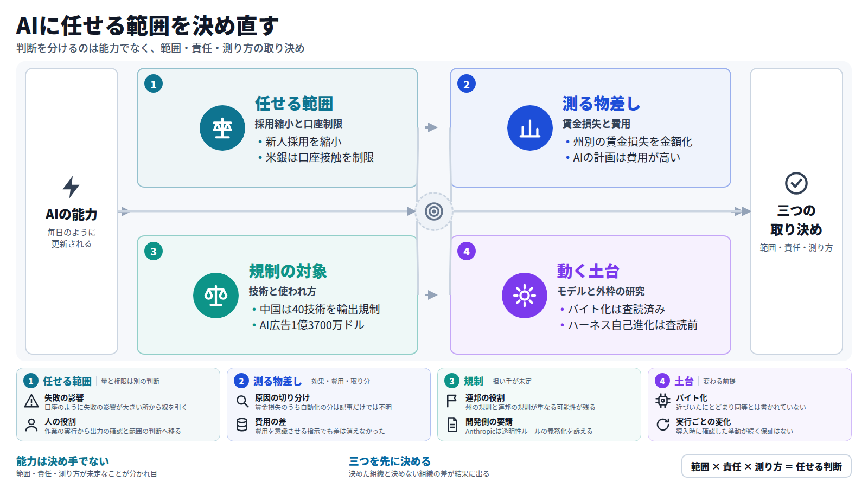
Task: Click the bullet 米銀は口座接触を制限
Action: point(320,157)
